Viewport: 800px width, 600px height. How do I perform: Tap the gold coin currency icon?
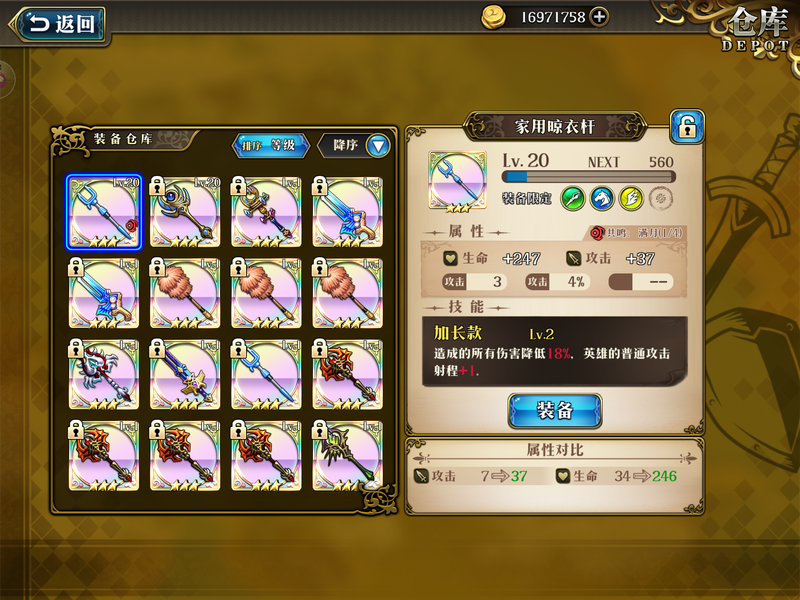coord(493,17)
